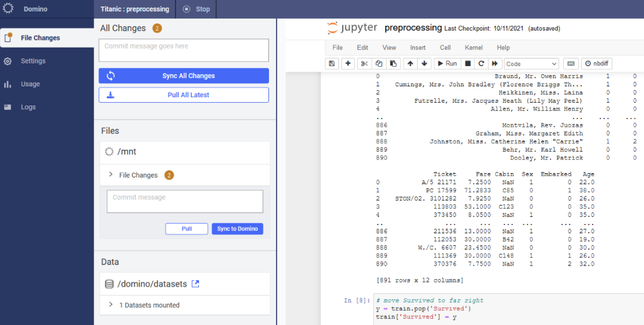Click the name 'Dooley, Mr. Patrick'
This screenshot has height=325, width=644.
point(547,158)
